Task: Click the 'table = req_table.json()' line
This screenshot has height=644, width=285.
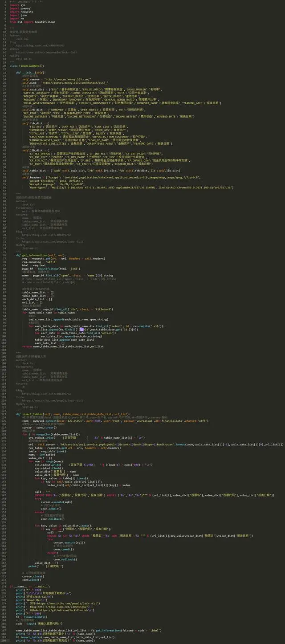Action: pos(48,451)
